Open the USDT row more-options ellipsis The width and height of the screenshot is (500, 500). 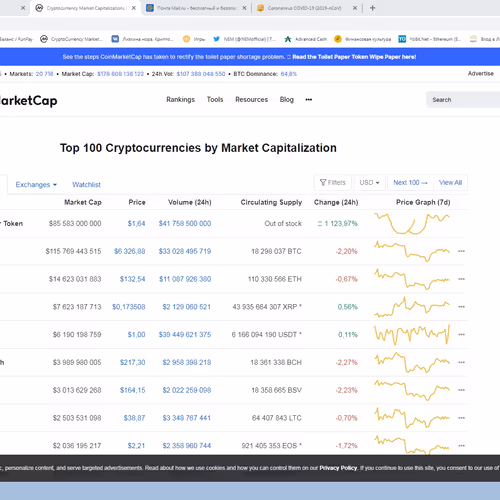[x=461, y=334]
